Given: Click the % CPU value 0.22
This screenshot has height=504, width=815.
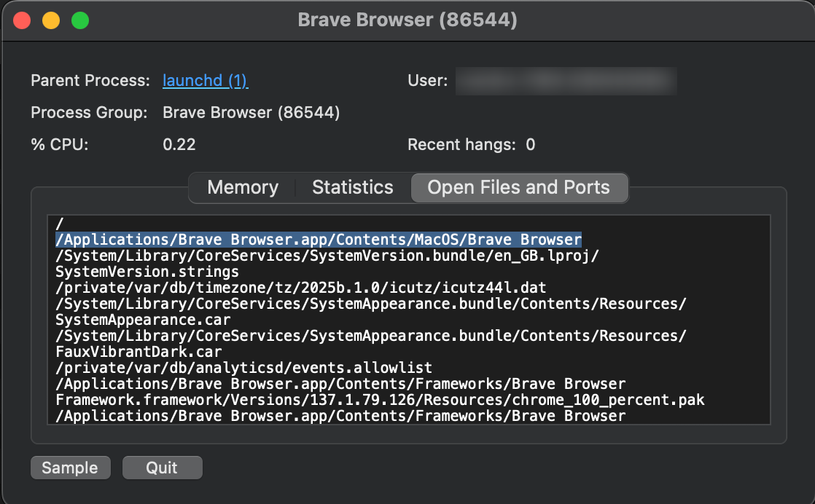Looking at the screenshot, I should 179,144.
